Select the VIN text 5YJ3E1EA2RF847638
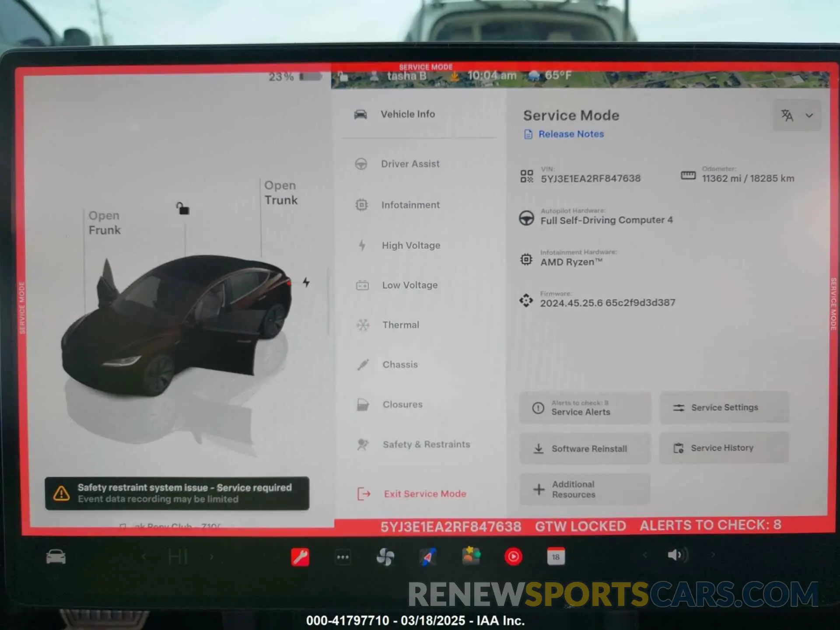The height and width of the screenshot is (630, 840). 591,178
